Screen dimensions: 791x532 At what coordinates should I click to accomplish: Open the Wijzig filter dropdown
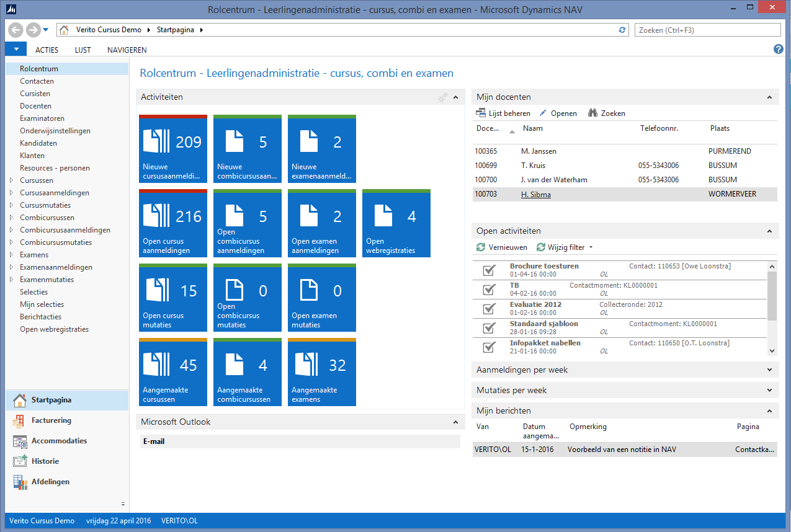565,247
